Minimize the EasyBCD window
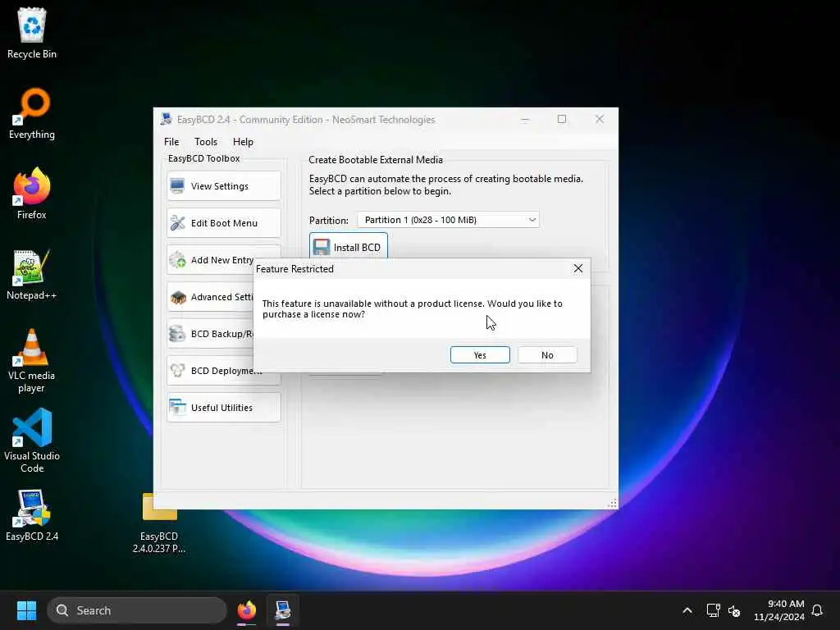This screenshot has height=630, width=840. coord(525,120)
